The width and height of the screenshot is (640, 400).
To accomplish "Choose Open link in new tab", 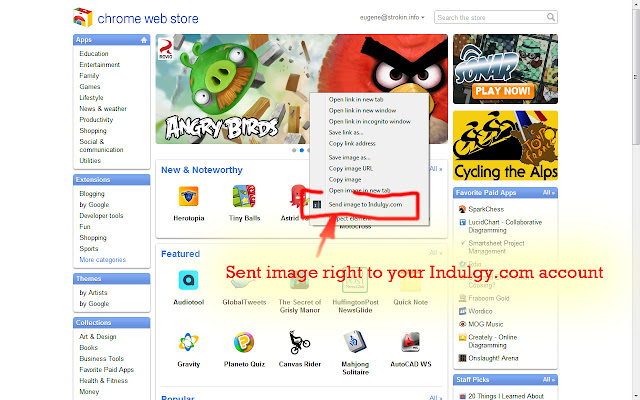I will tap(356, 100).
